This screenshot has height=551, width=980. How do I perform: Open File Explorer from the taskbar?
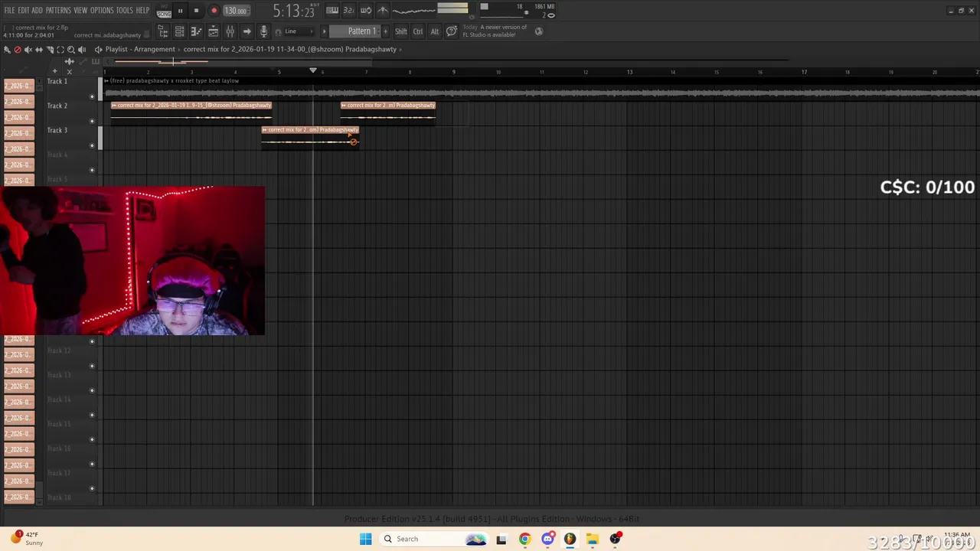pos(593,539)
